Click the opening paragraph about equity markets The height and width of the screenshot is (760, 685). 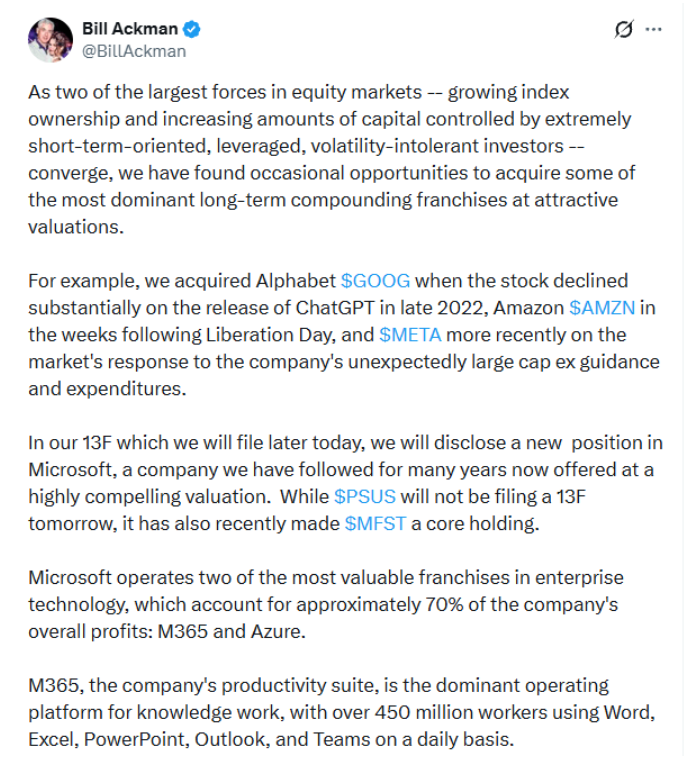coord(331,159)
